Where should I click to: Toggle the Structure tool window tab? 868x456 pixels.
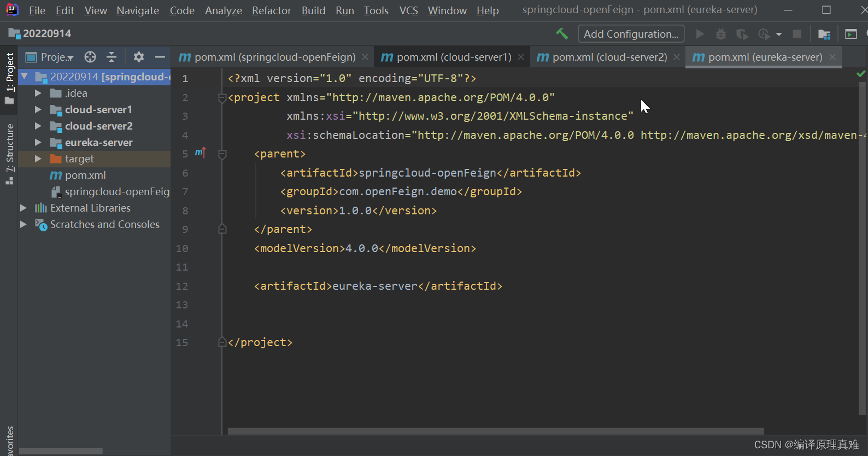coord(9,154)
